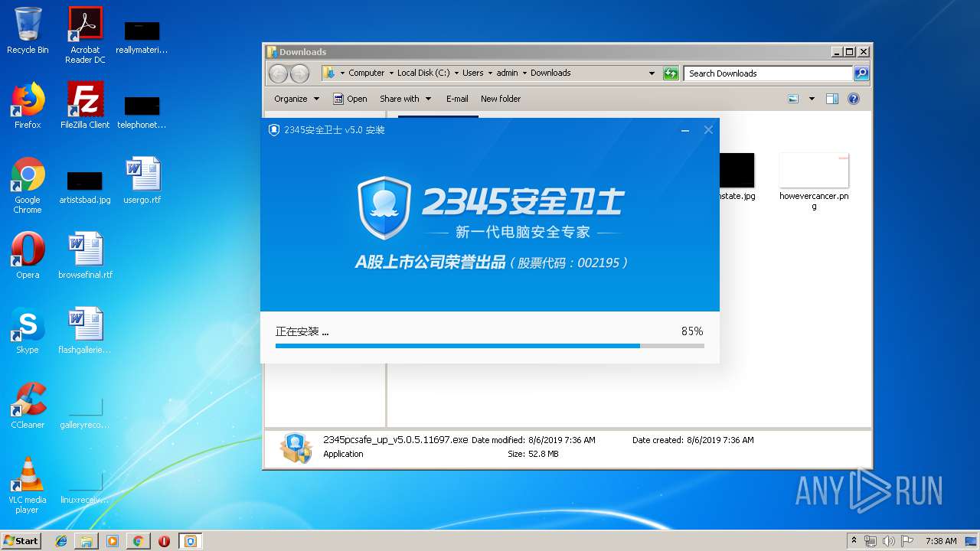Open Internet Explorer from taskbar
This screenshot has height=551, width=980.
tap(61, 541)
